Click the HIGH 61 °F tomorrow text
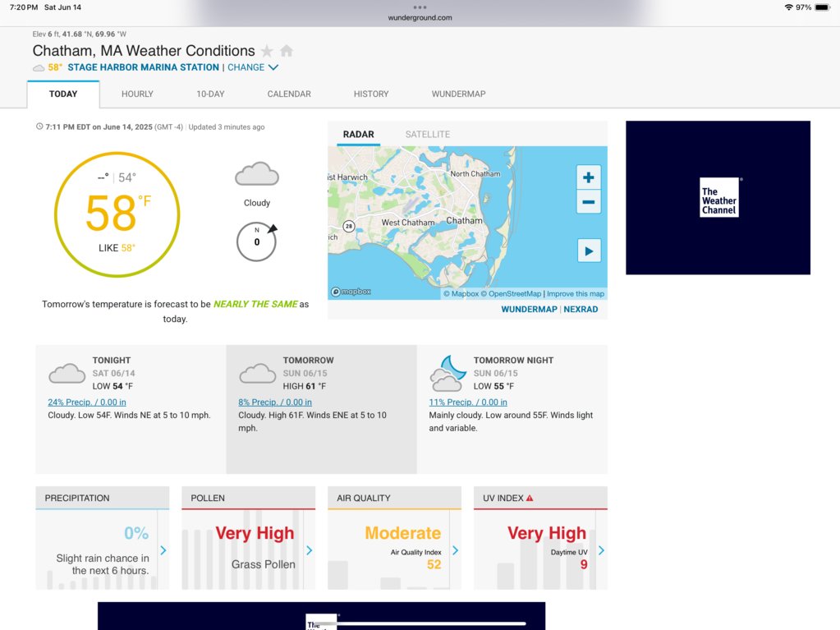The width and height of the screenshot is (840, 630). [x=305, y=386]
